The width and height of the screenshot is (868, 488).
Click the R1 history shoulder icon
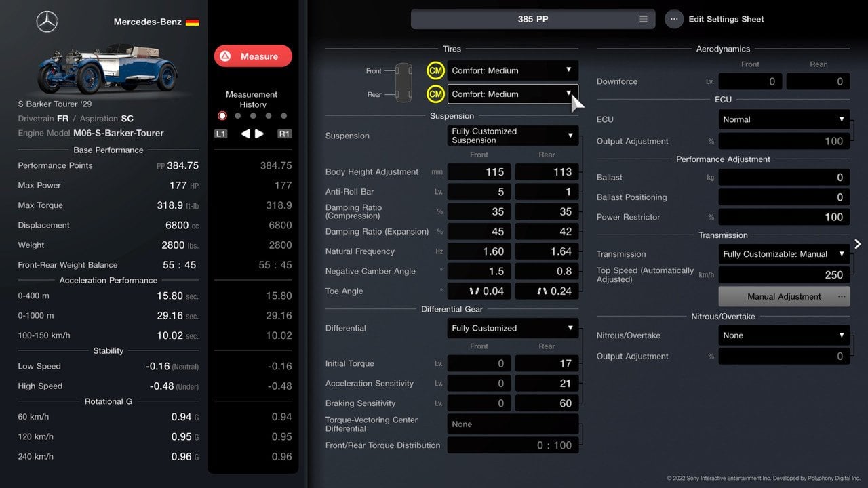click(x=285, y=134)
